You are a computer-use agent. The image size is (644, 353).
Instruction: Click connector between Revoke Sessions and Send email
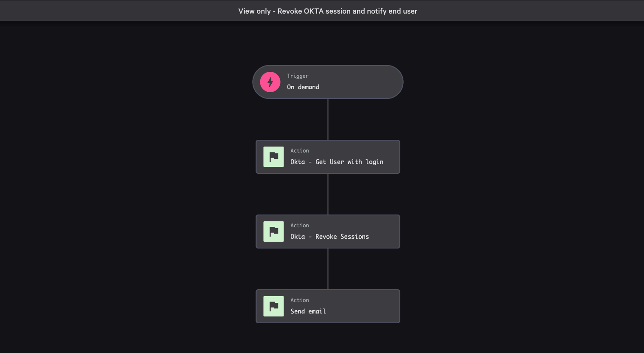pyautogui.click(x=328, y=269)
